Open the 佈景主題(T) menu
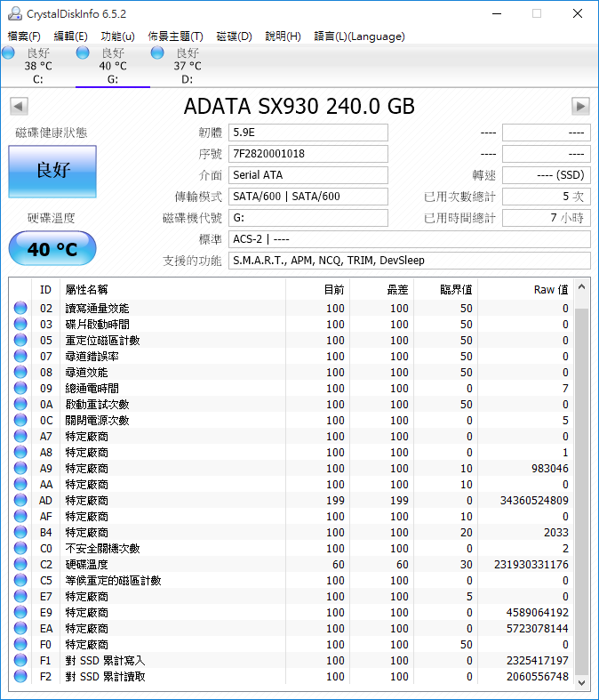 [175, 36]
